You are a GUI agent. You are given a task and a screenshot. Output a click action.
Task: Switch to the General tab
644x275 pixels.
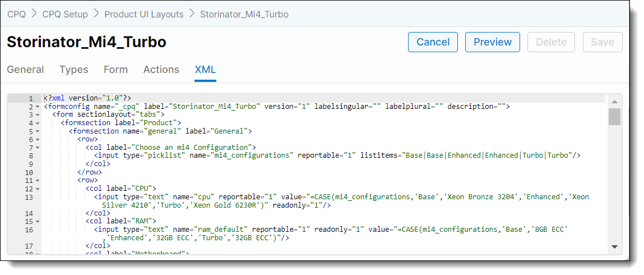25,70
